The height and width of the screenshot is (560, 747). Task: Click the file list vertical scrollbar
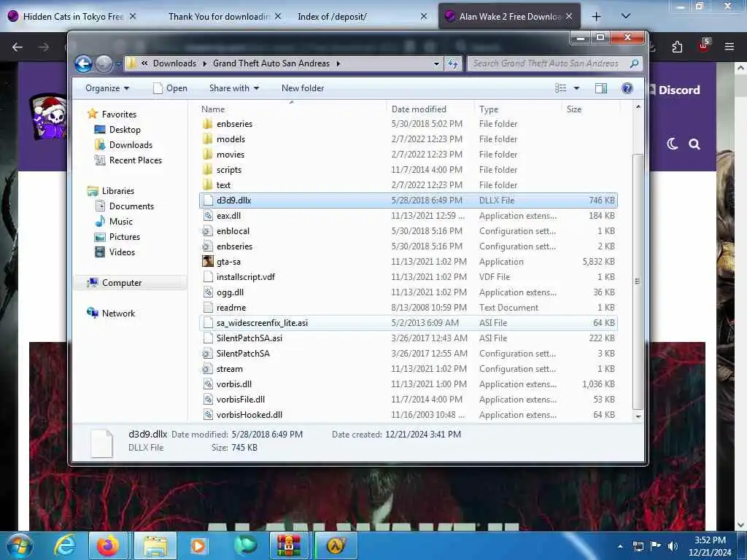pos(638,281)
